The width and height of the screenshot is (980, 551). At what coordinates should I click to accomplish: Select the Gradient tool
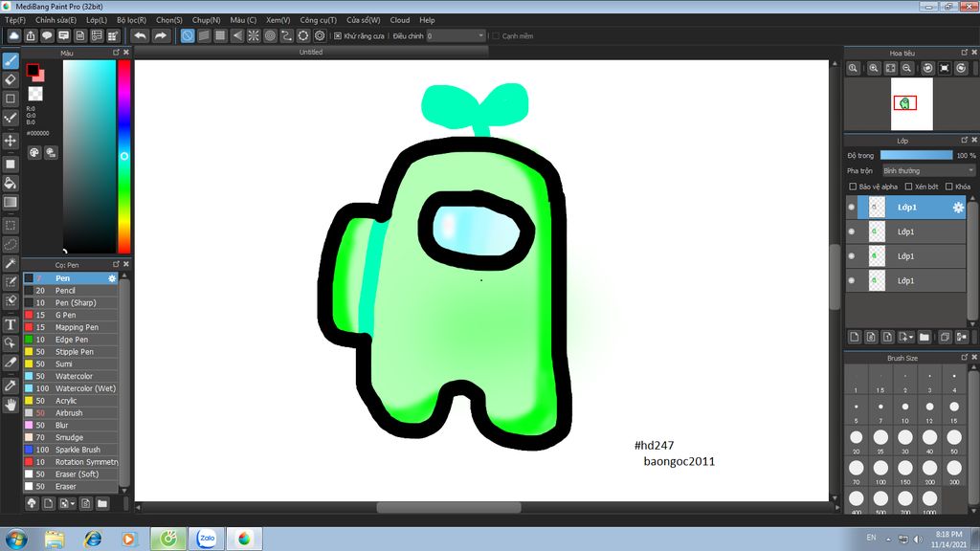click(11, 202)
